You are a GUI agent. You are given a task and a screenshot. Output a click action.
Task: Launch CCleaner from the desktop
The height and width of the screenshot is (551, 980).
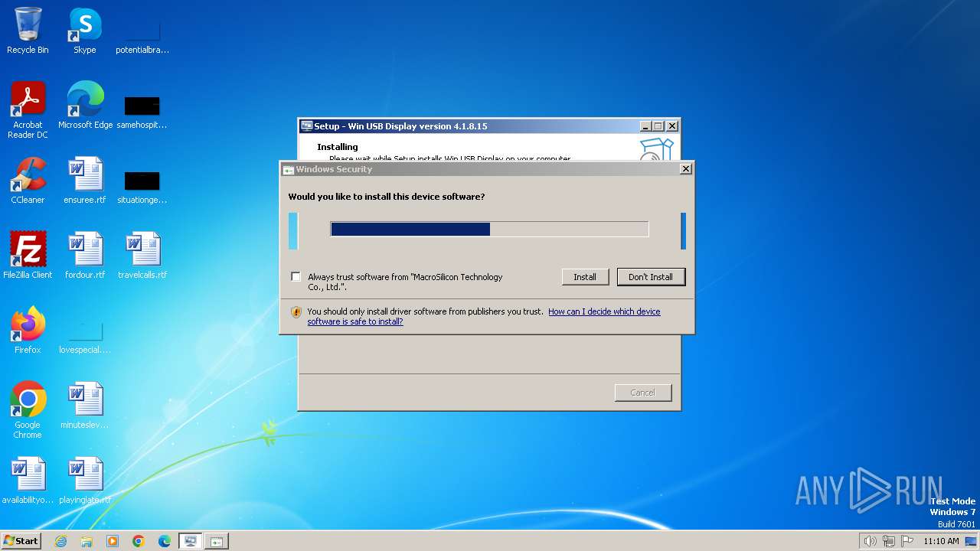click(28, 181)
